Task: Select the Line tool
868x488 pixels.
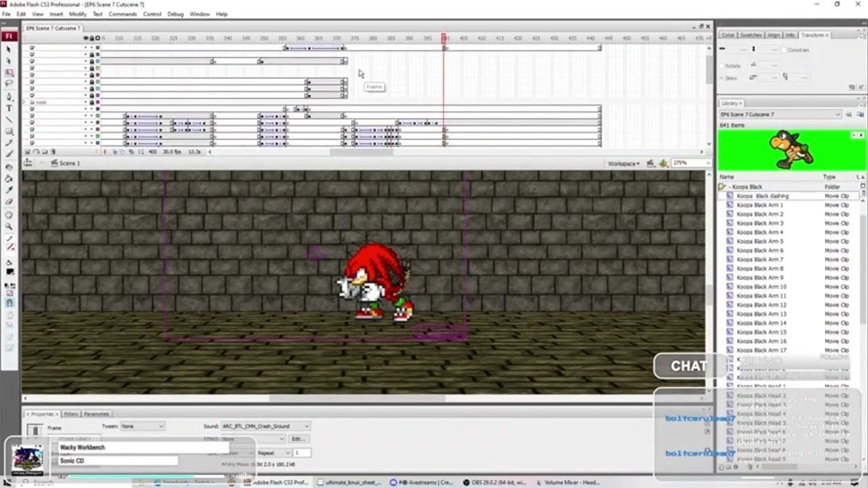Action: (9, 119)
